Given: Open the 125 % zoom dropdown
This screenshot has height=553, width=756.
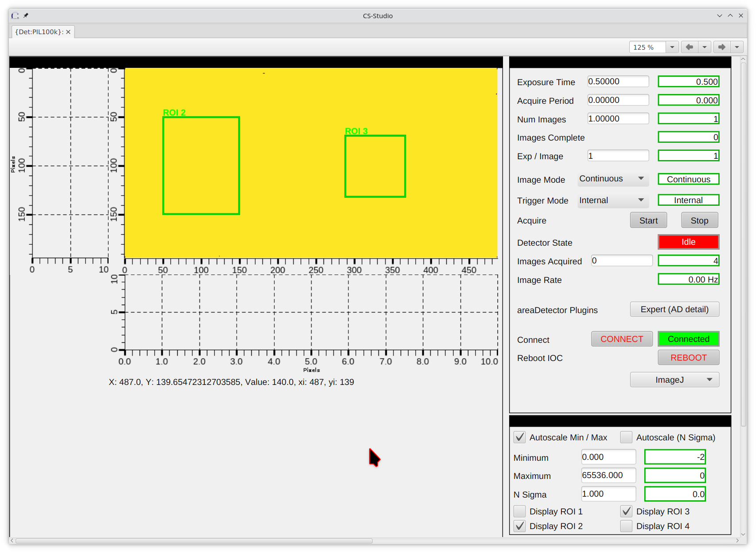Looking at the screenshot, I should [672, 47].
